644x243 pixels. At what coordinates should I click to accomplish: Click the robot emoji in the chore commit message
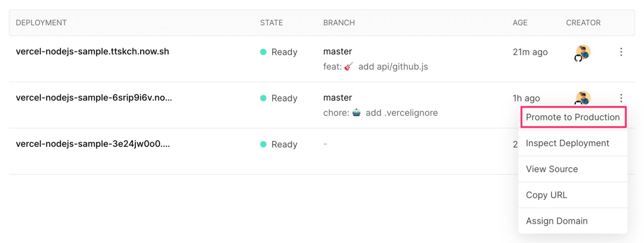pos(356,113)
